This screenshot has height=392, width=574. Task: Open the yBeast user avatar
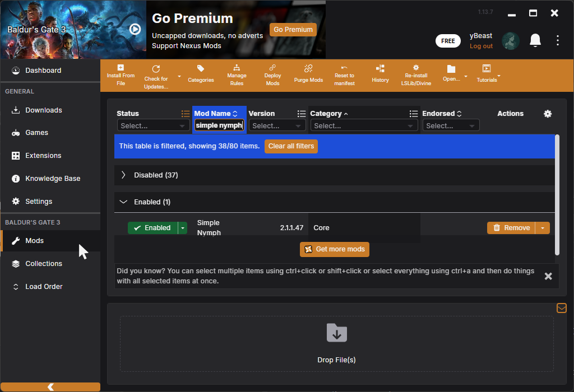click(x=510, y=40)
